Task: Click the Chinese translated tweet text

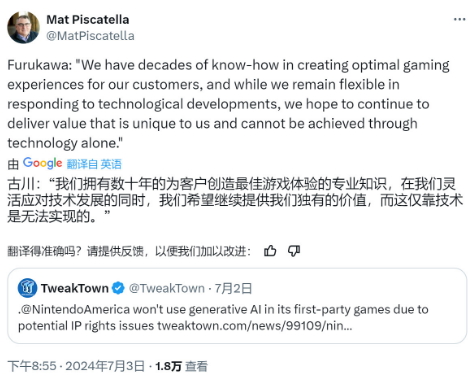Action: coord(235,200)
